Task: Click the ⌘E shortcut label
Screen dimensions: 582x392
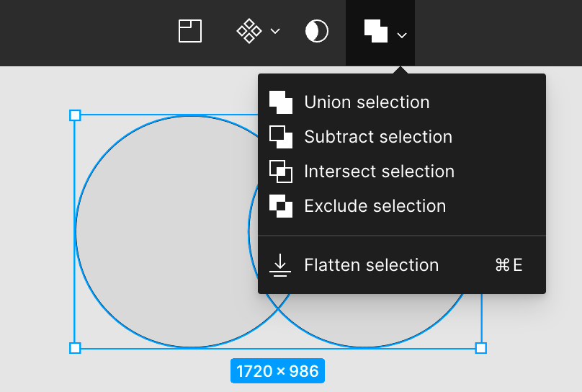Action: point(509,265)
